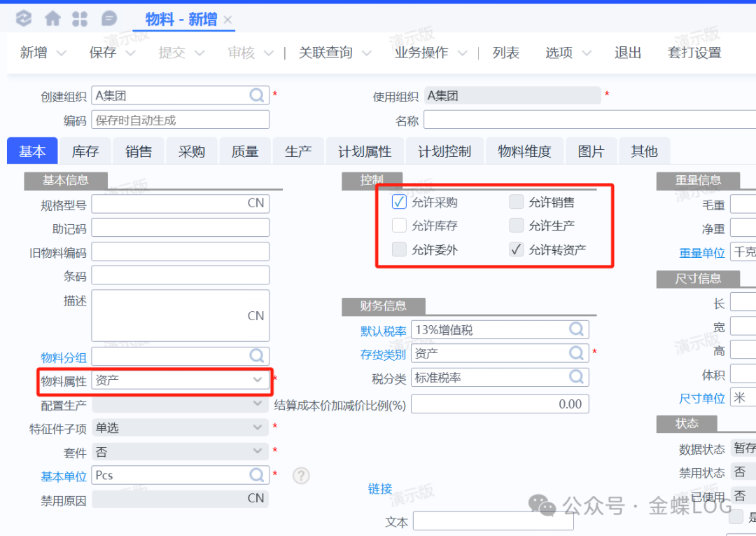Screen dimensions: 756x536
Task: Open the 计划属性 tab
Action: [x=365, y=151]
